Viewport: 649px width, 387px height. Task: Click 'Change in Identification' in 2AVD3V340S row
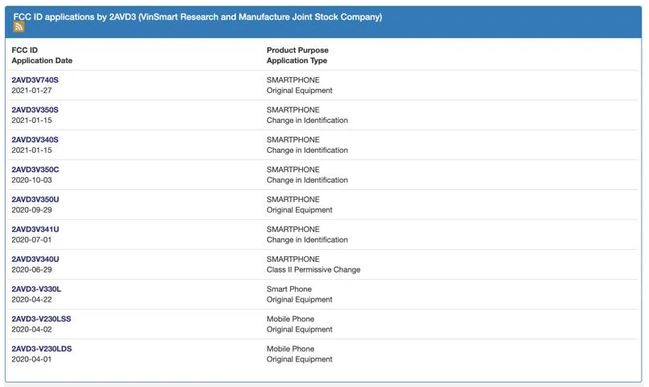[307, 150]
